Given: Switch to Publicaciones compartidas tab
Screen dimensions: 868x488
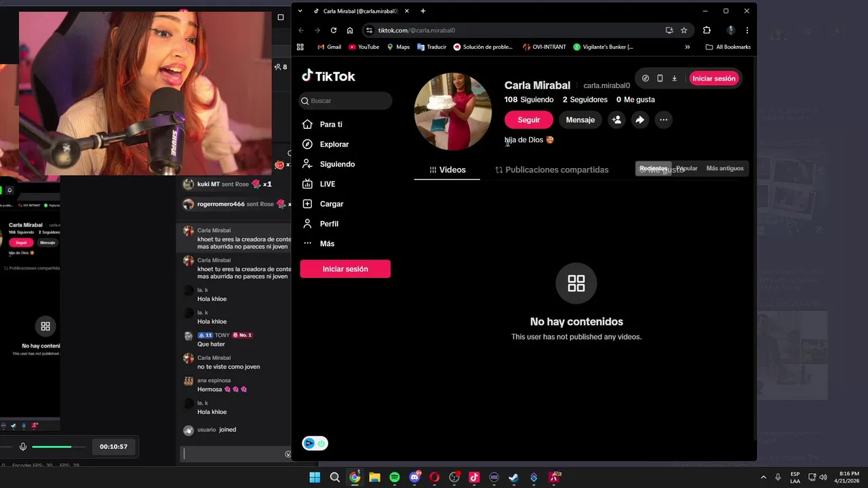Looking at the screenshot, I should coord(551,169).
